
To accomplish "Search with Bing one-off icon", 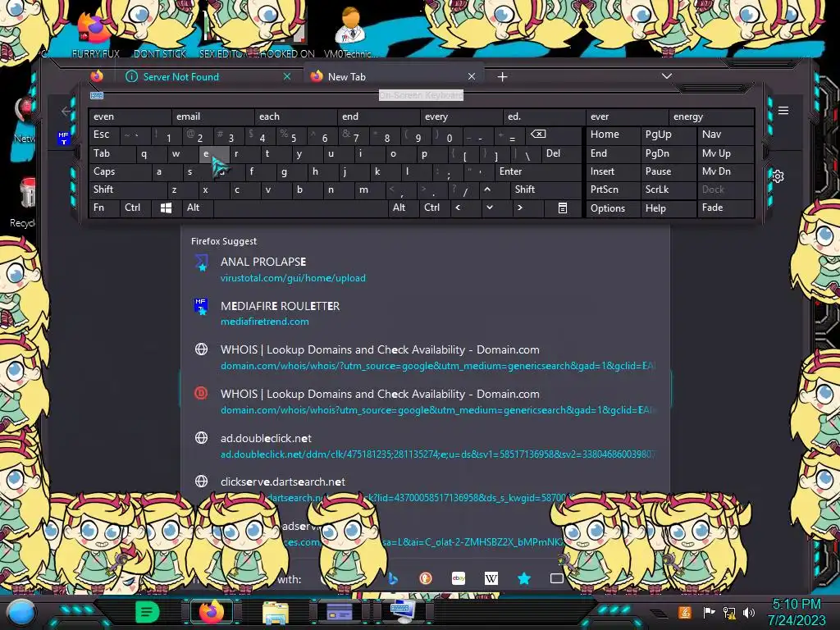I will pos(393,578).
